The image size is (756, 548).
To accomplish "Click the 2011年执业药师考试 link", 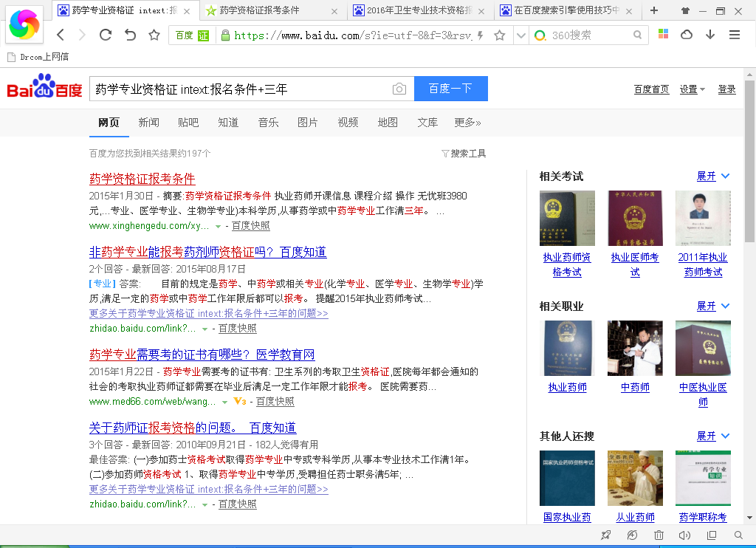I will [703, 264].
